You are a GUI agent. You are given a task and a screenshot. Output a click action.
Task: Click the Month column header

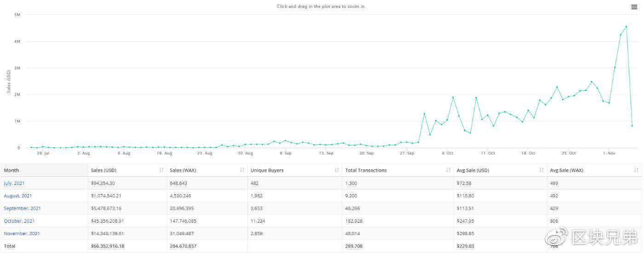tap(12, 170)
